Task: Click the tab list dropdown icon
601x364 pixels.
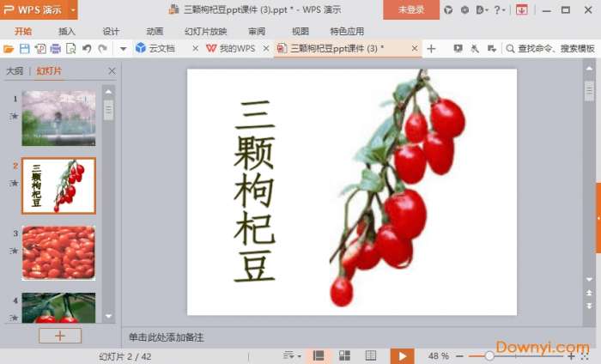Action: [492, 49]
